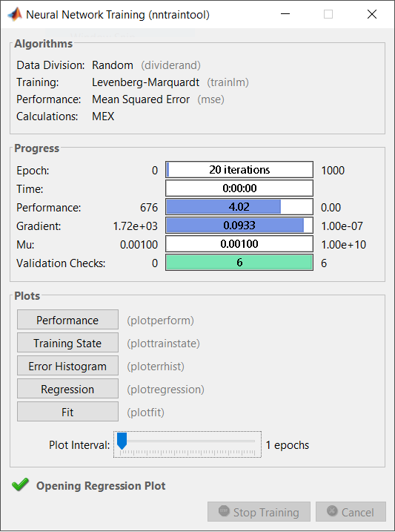Click the '(mse)' function label
The height and width of the screenshot is (532, 395).
pyautogui.click(x=210, y=99)
